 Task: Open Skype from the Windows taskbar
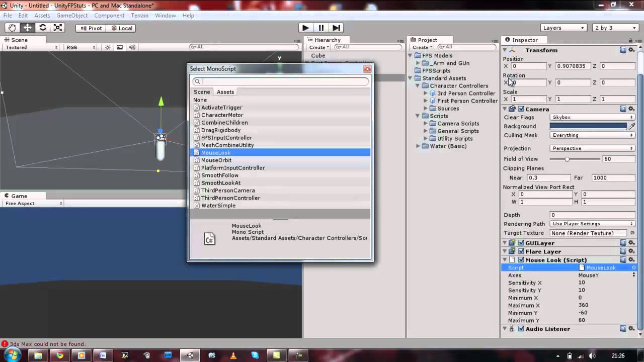pyautogui.click(x=255, y=355)
